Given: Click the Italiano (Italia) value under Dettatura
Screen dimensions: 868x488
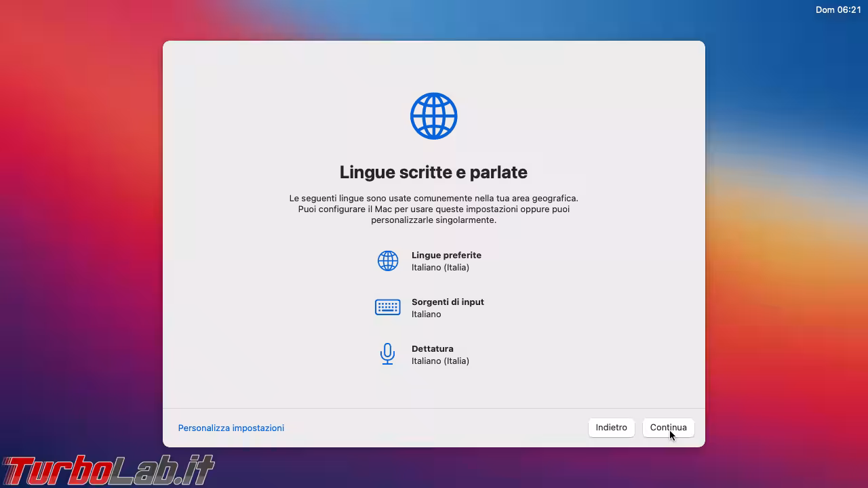Looking at the screenshot, I should 440,361.
